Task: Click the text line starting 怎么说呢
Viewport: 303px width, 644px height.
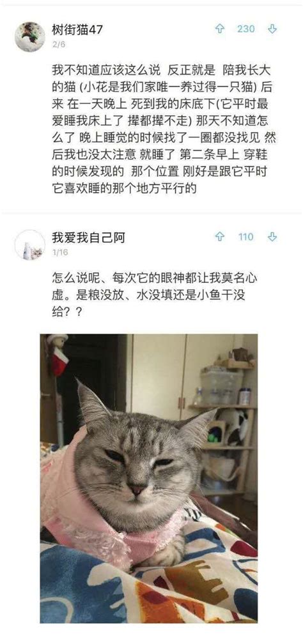Action: (x=155, y=278)
